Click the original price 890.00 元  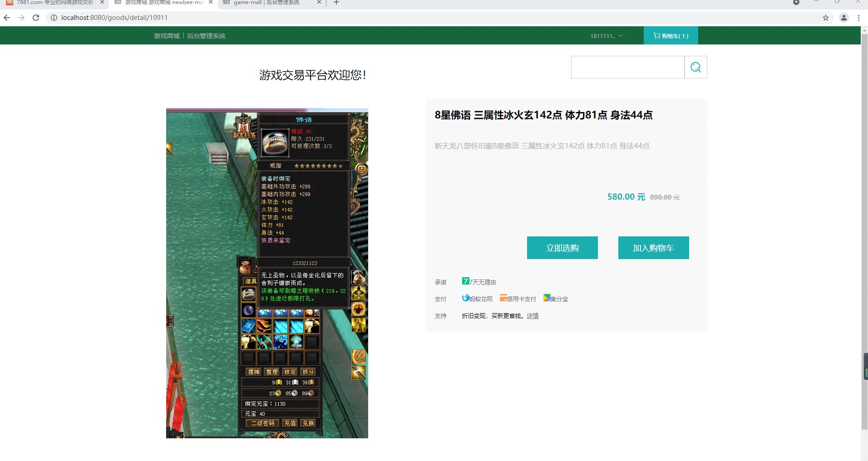(x=665, y=197)
